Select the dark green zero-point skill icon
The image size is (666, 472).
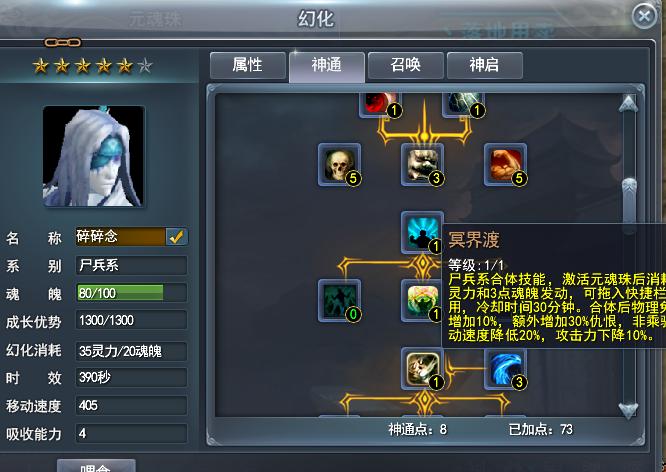pos(339,300)
